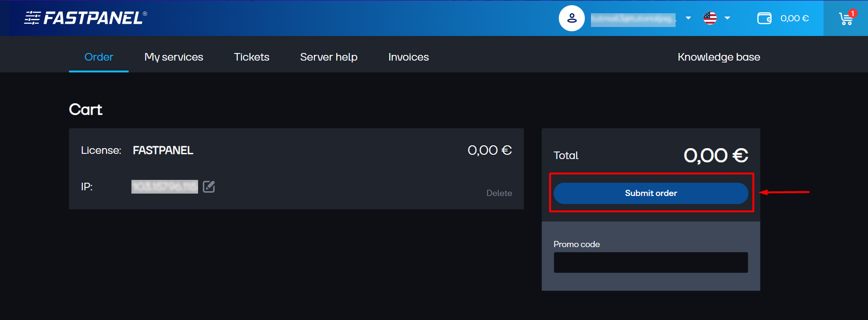This screenshot has height=320, width=868.
Task: Expand the language selector arrow
Action: click(x=727, y=18)
